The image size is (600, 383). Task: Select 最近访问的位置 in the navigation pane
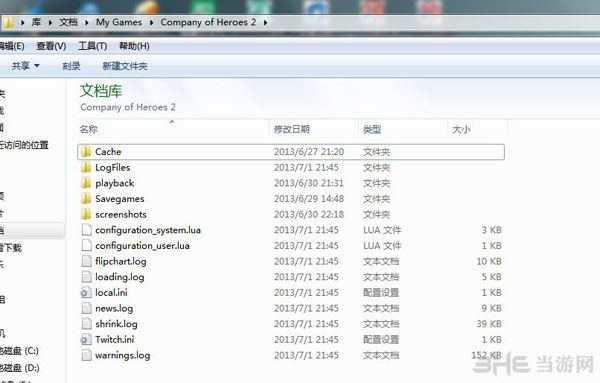[24, 145]
